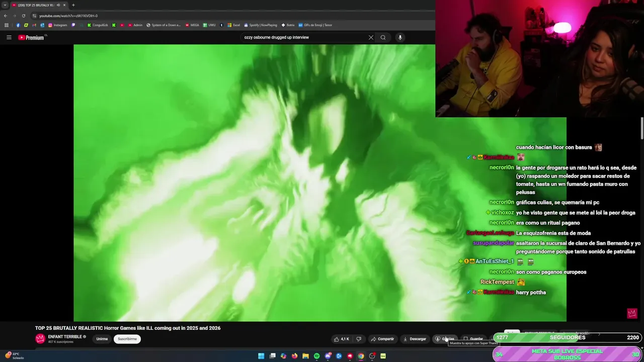Open Task View on the taskbar

(272, 356)
